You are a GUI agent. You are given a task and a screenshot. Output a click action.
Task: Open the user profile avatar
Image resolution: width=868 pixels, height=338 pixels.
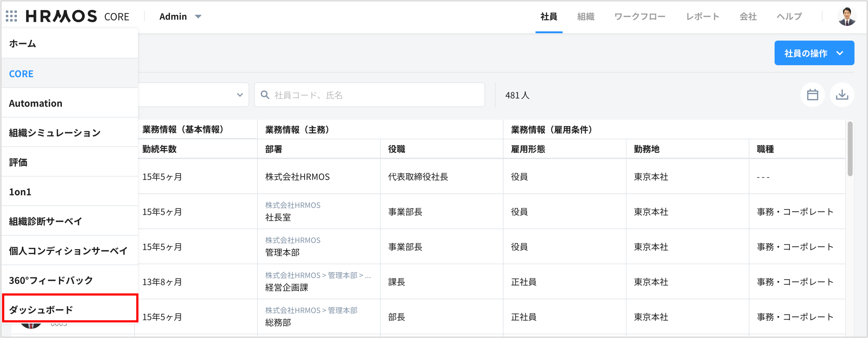847,16
